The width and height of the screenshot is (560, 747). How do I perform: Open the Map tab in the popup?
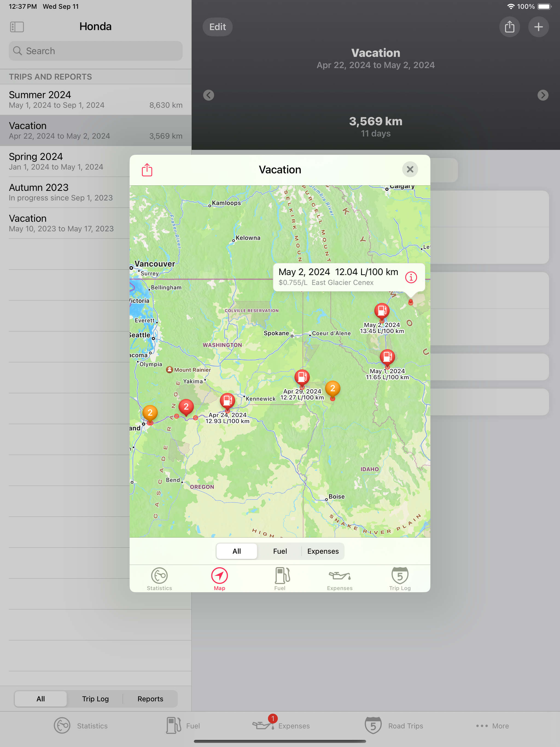click(220, 579)
